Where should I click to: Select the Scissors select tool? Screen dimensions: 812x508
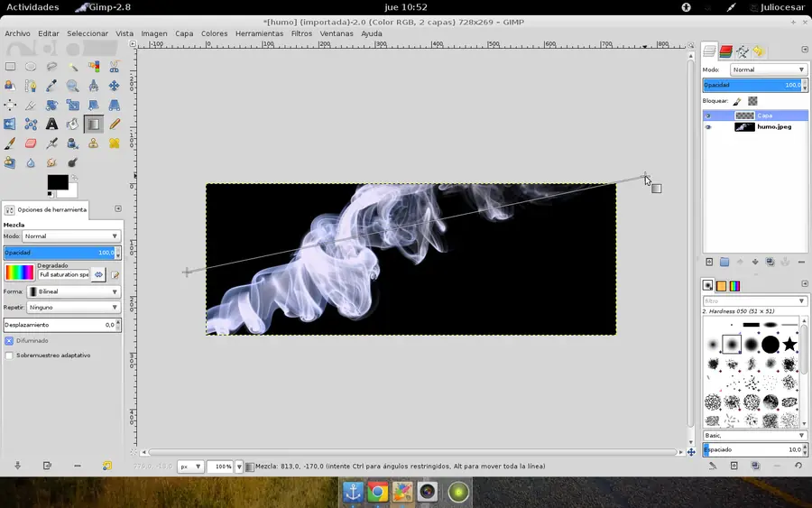click(115, 67)
